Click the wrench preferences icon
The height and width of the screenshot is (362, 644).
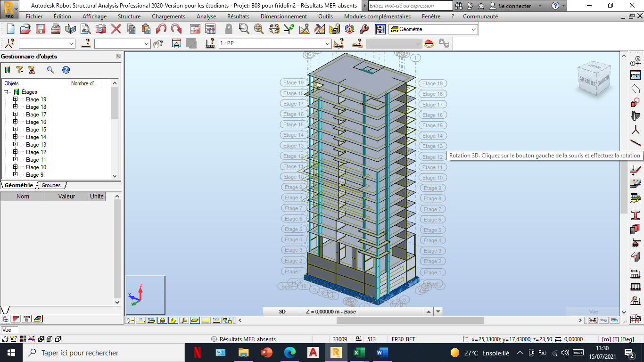tap(364, 29)
